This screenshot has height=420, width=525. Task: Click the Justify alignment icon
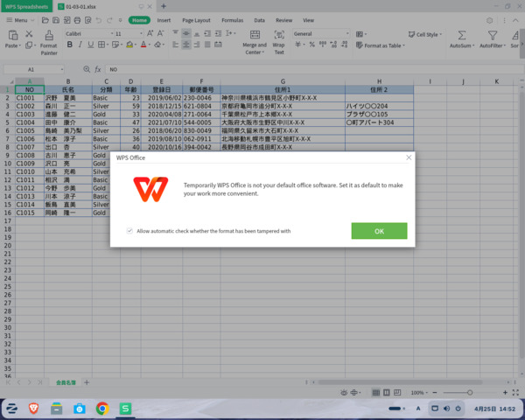[x=207, y=45]
